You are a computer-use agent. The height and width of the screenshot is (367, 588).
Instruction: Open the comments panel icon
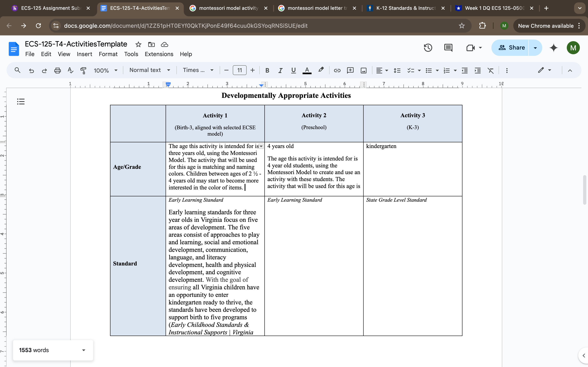click(x=448, y=48)
